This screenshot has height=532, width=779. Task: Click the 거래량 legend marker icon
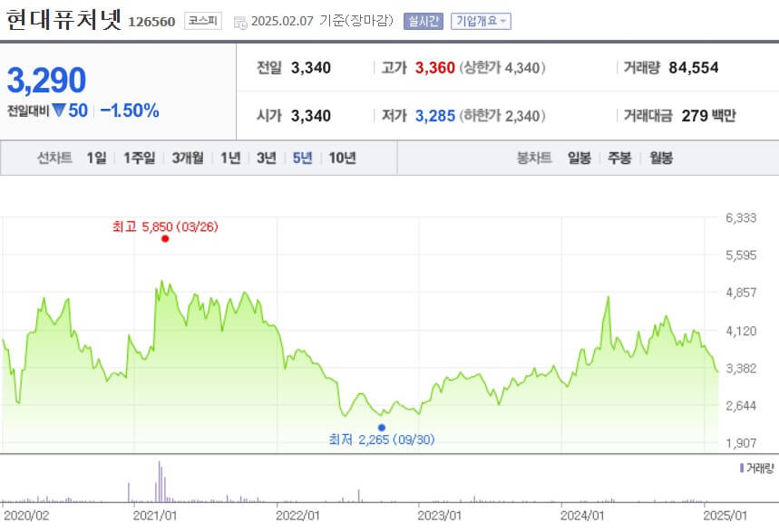(742, 468)
